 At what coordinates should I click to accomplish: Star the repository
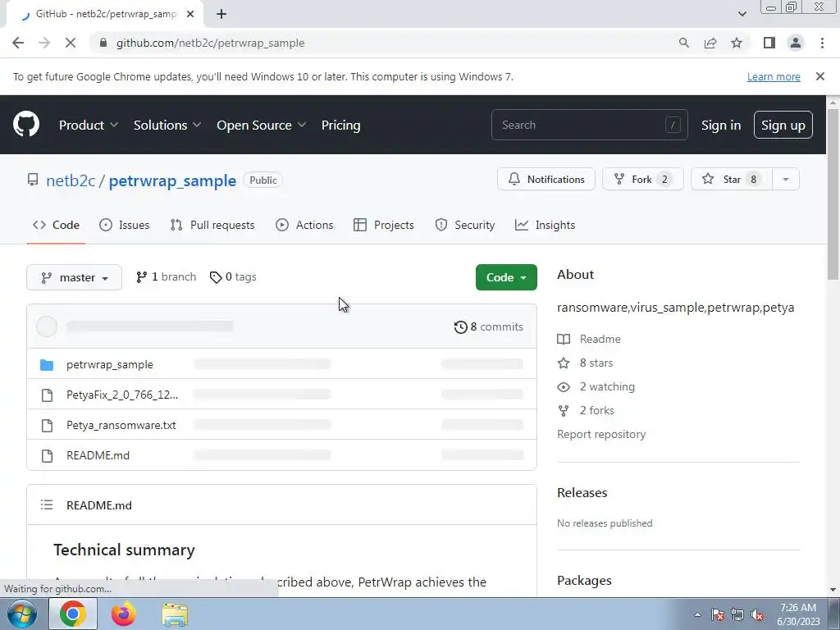[x=731, y=180]
